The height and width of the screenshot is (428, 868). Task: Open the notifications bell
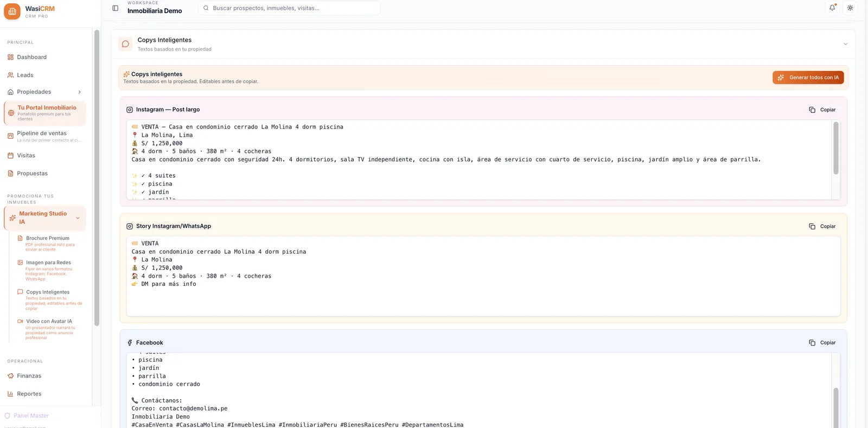[832, 8]
